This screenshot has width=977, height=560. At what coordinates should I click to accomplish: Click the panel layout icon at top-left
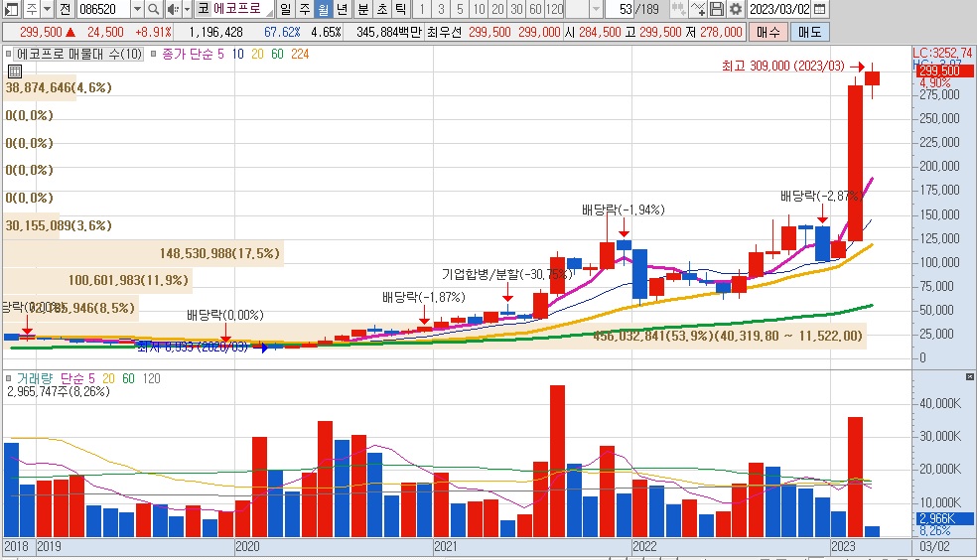(11, 9)
